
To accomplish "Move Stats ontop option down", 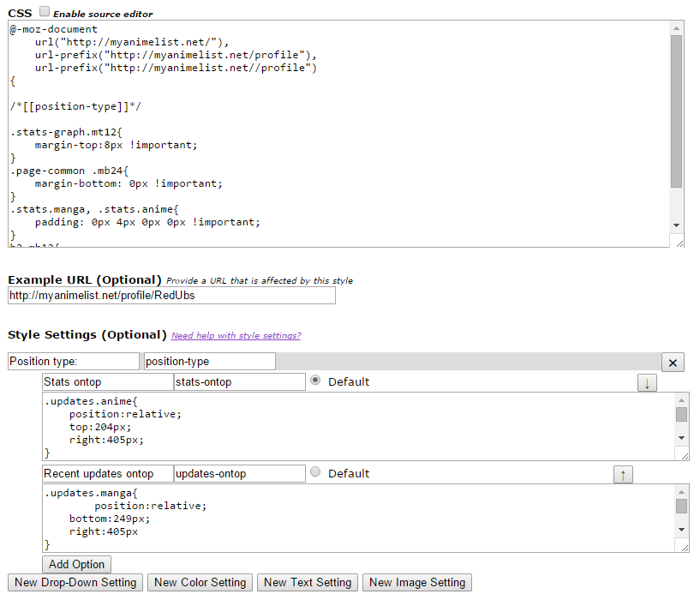I will pos(647,383).
